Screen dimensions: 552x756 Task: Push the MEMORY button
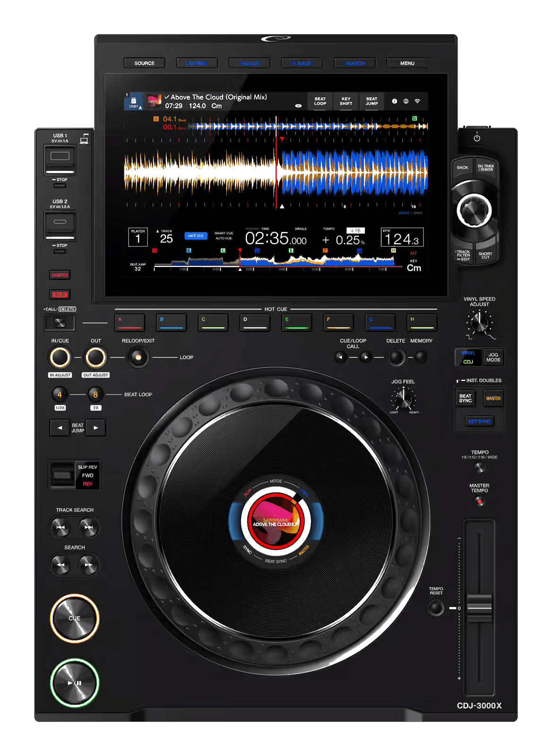[421, 357]
